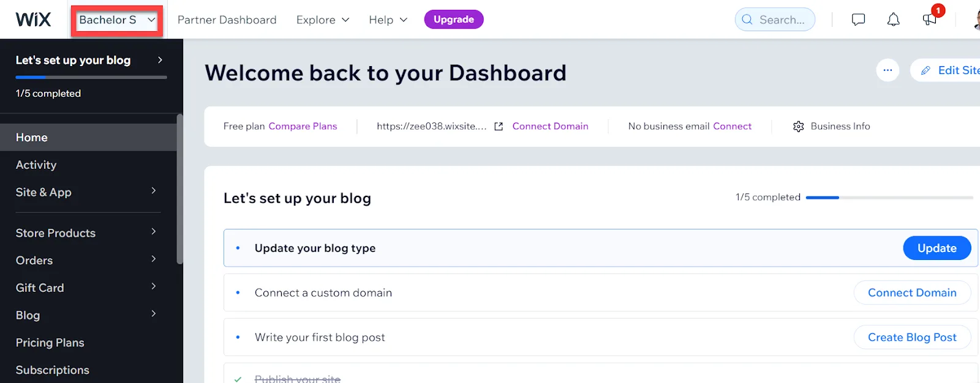
Task: Click the Connect Domain button in setup list
Action: point(912,292)
